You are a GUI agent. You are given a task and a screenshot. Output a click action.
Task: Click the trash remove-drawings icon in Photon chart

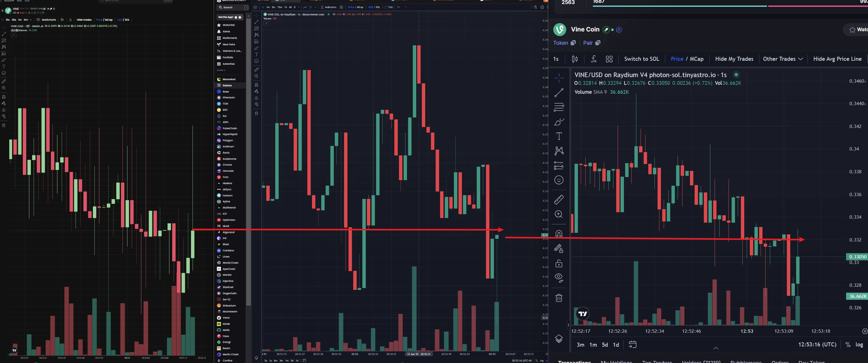point(559,298)
